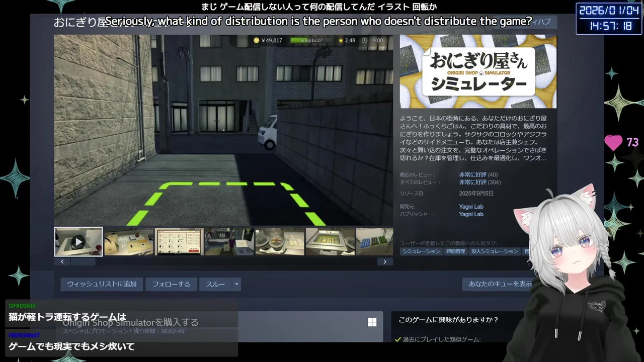Click スルー button
The height and width of the screenshot is (362, 644).
click(x=215, y=284)
